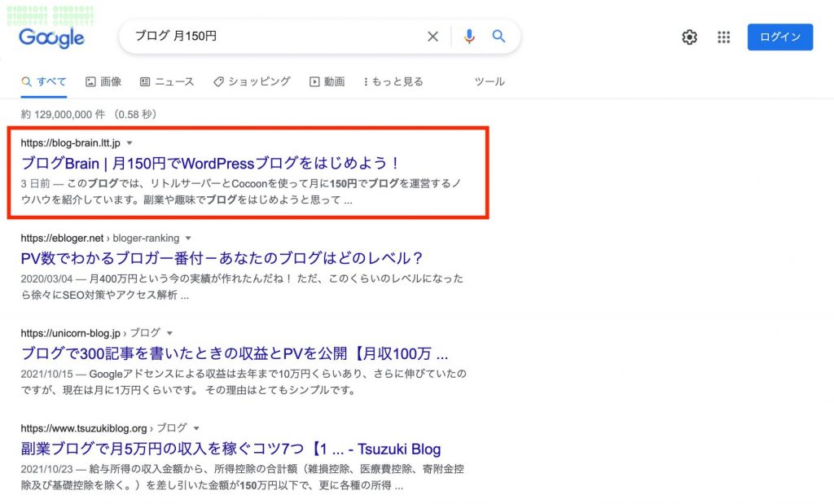
Task: Click the https://unicorn-blog.jp URL text
Action: (x=71, y=333)
